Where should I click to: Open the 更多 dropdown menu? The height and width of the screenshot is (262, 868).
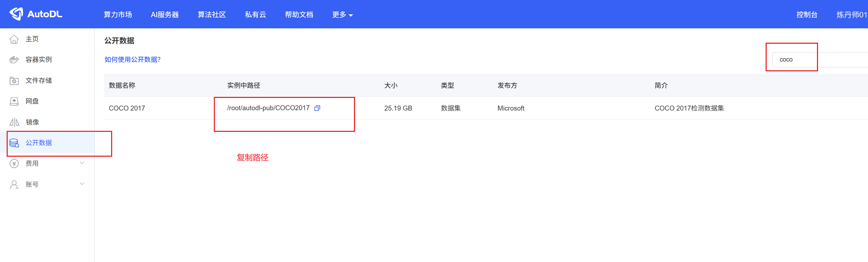[x=342, y=15]
